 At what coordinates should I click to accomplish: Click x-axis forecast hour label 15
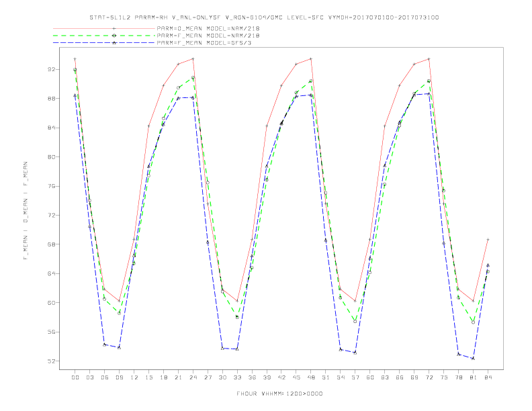pos(148,377)
